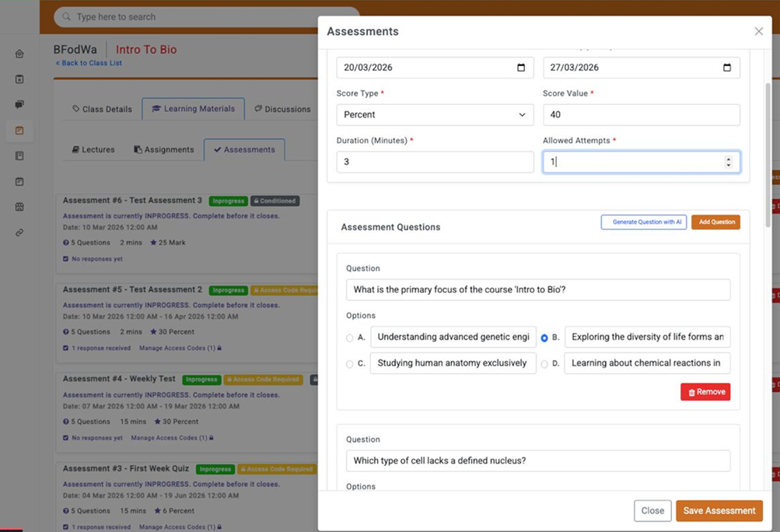The height and width of the screenshot is (532, 780).
Task: Select option D radio button for first question
Action: coord(544,364)
